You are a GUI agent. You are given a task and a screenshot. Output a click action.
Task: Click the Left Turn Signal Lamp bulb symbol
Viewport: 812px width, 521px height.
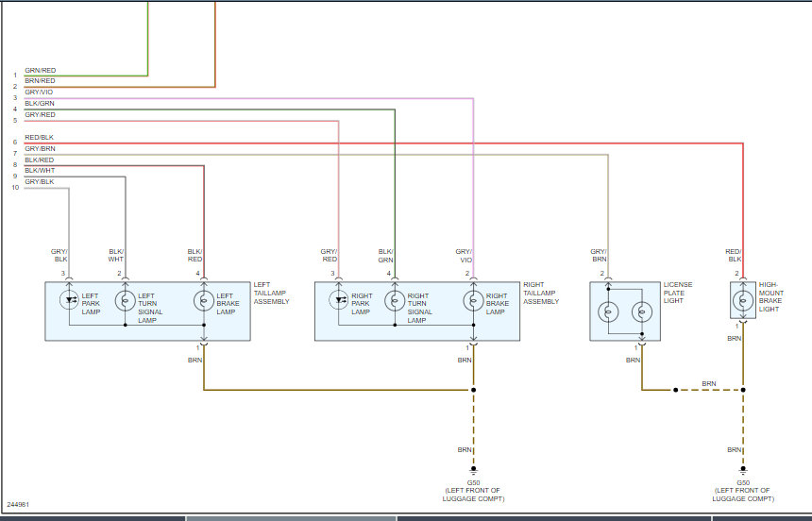click(x=125, y=300)
